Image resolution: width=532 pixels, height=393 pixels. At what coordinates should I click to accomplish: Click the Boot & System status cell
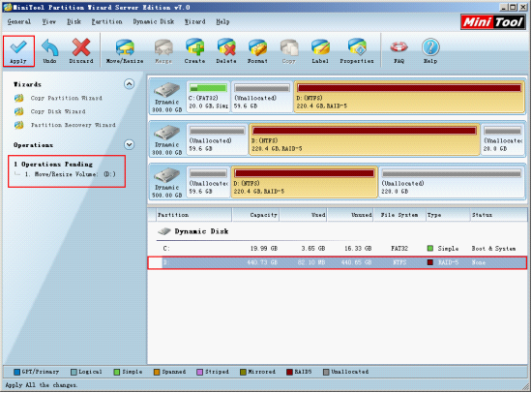pyautogui.click(x=493, y=249)
